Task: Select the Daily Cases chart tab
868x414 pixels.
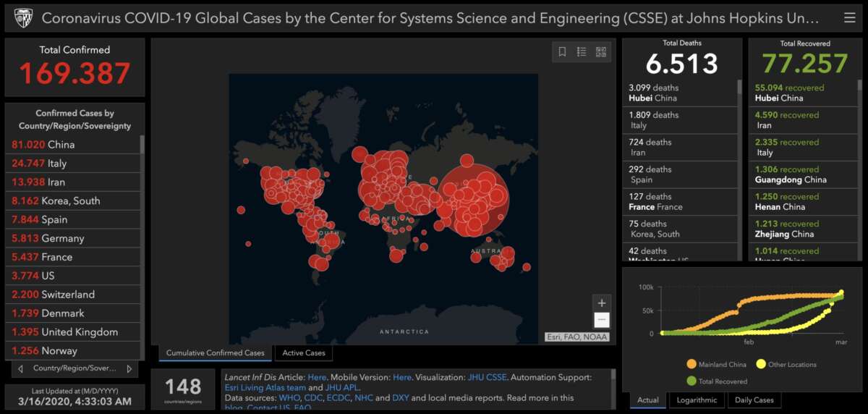Action: [x=754, y=400]
